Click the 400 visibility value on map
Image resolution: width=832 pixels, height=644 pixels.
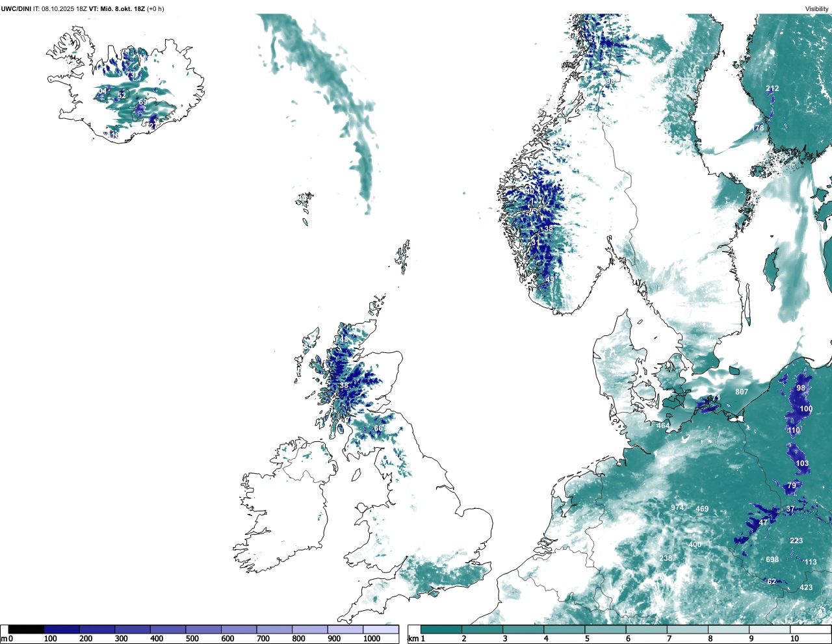click(695, 545)
